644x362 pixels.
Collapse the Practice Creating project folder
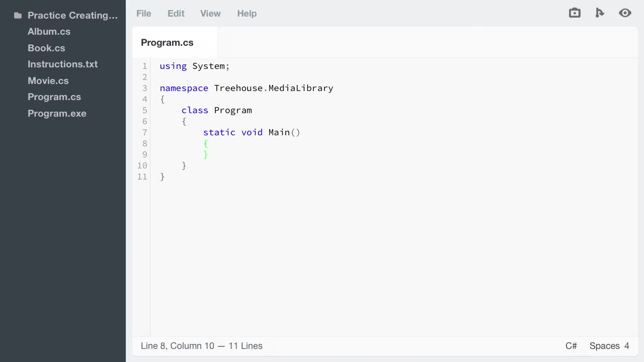(72, 15)
